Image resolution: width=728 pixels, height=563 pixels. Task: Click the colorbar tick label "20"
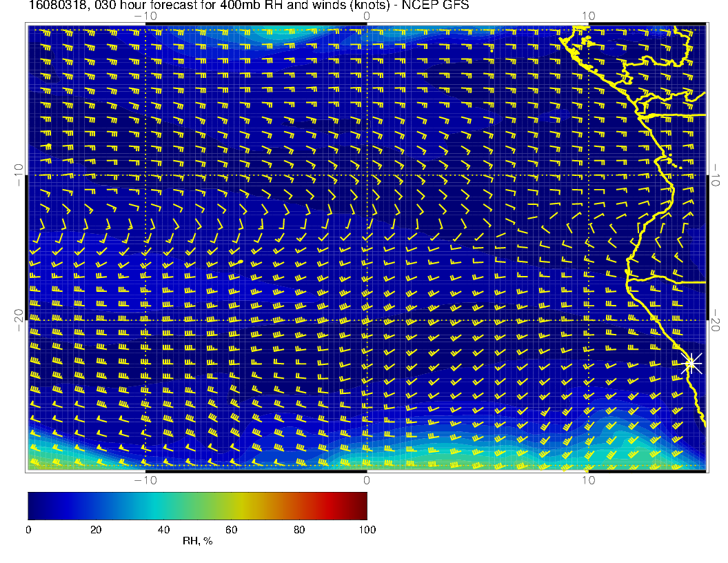pyautogui.click(x=96, y=529)
